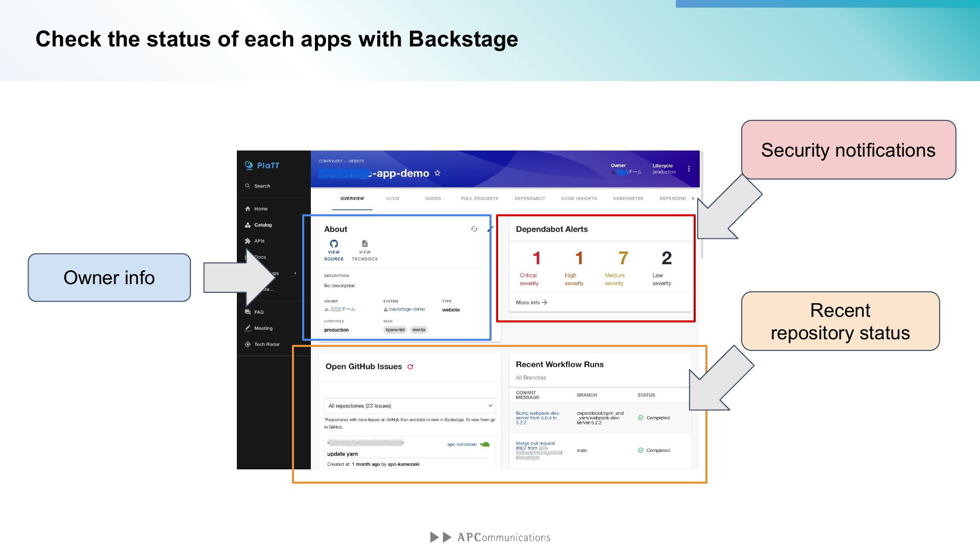This screenshot has width=980, height=551.
Task: Click the Low severity count 2
Action: 667,258
